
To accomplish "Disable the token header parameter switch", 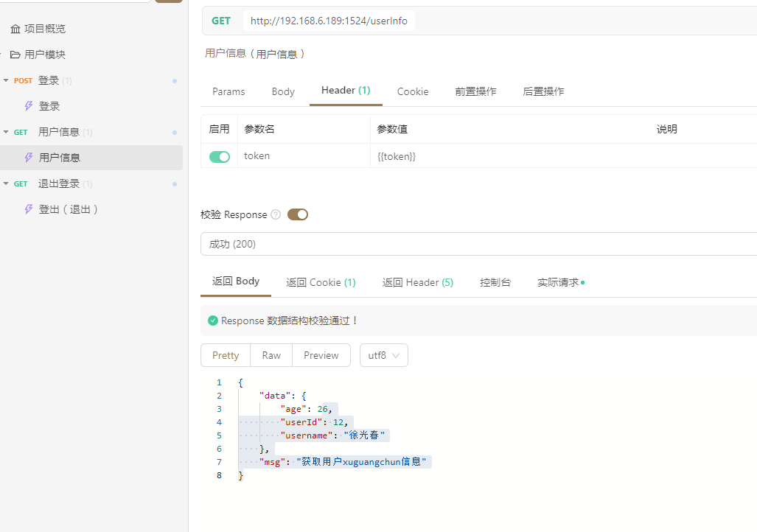I will coord(220,156).
